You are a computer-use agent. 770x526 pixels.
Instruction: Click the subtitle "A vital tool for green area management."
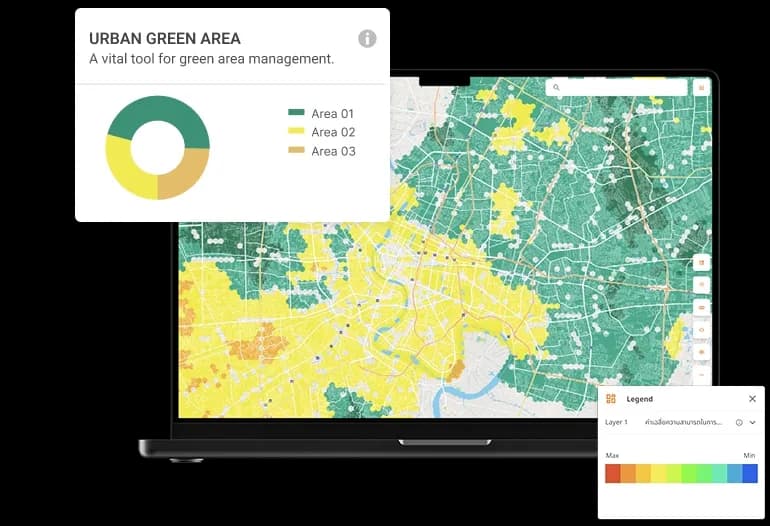[x=211, y=59]
